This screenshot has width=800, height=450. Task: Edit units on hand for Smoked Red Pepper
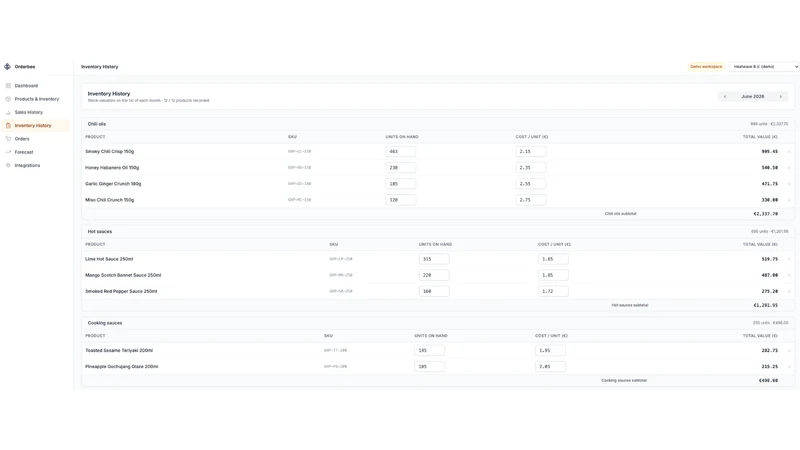(434, 291)
